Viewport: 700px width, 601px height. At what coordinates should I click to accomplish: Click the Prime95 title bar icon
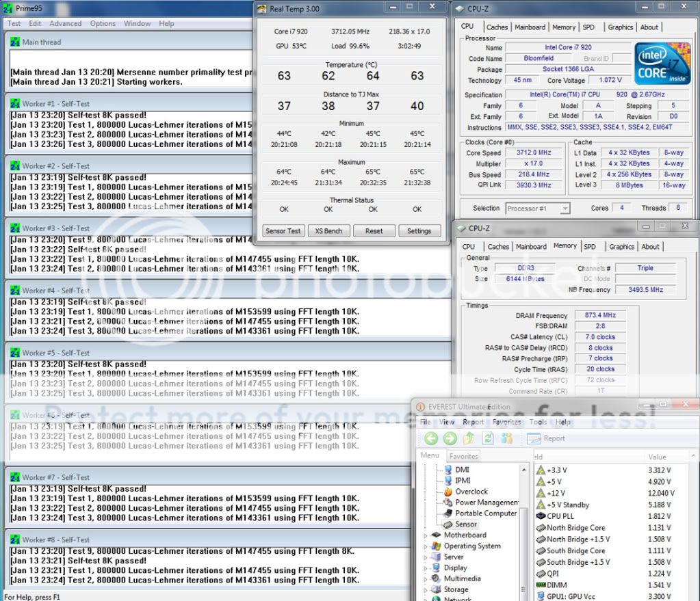coord(8,8)
